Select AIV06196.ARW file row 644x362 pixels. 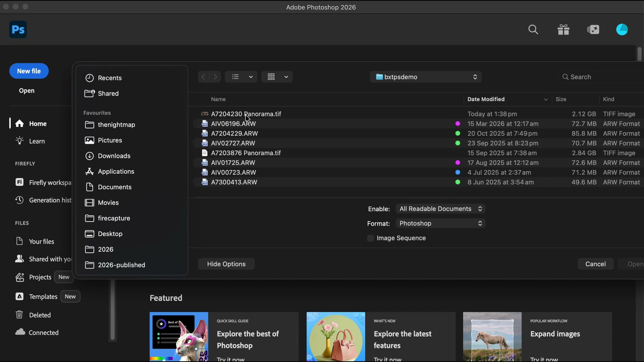tap(419, 124)
